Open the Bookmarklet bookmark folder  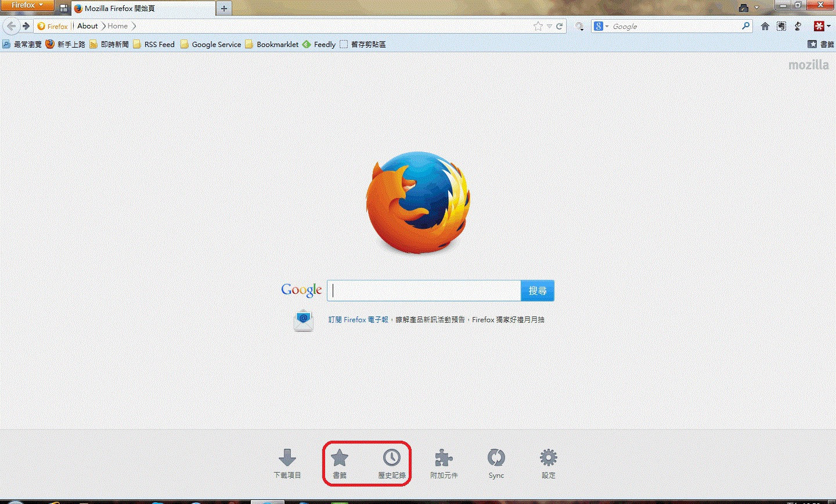tap(272, 44)
